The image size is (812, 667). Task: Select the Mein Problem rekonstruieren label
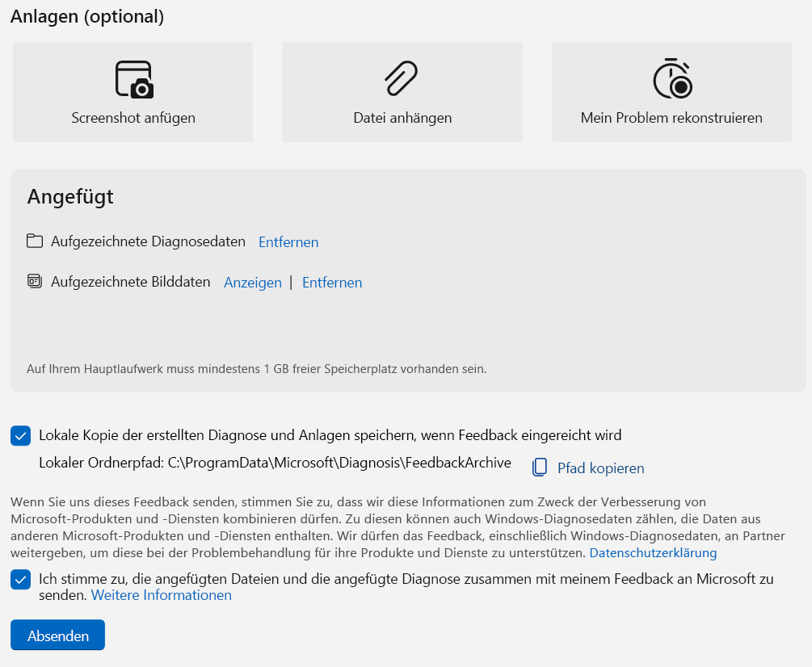(671, 118)
